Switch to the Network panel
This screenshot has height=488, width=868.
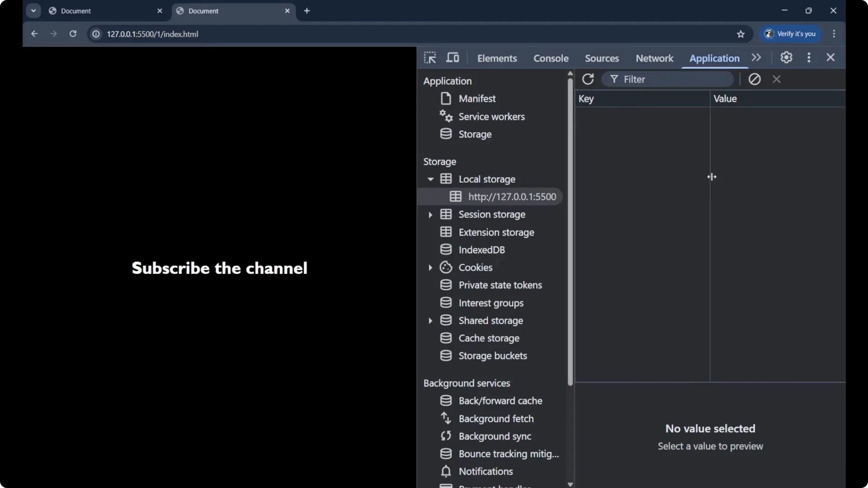(x=654, y=58)
